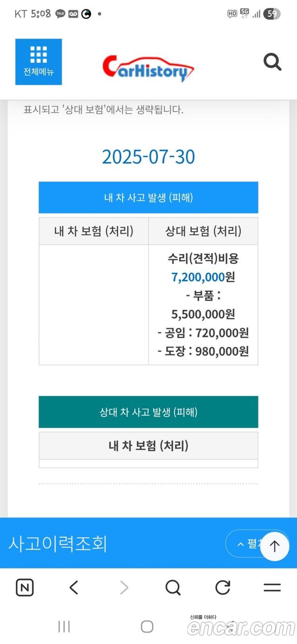Open the Naver N home icon
The height and width of the screenshot is (644, 297).
[25, 588]
